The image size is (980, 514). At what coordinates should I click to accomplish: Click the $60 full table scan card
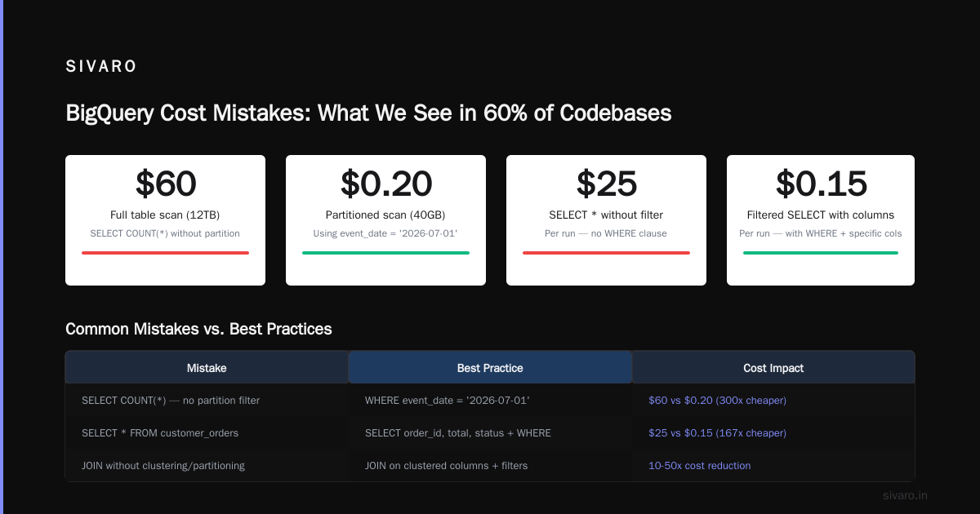click(165, 220)
